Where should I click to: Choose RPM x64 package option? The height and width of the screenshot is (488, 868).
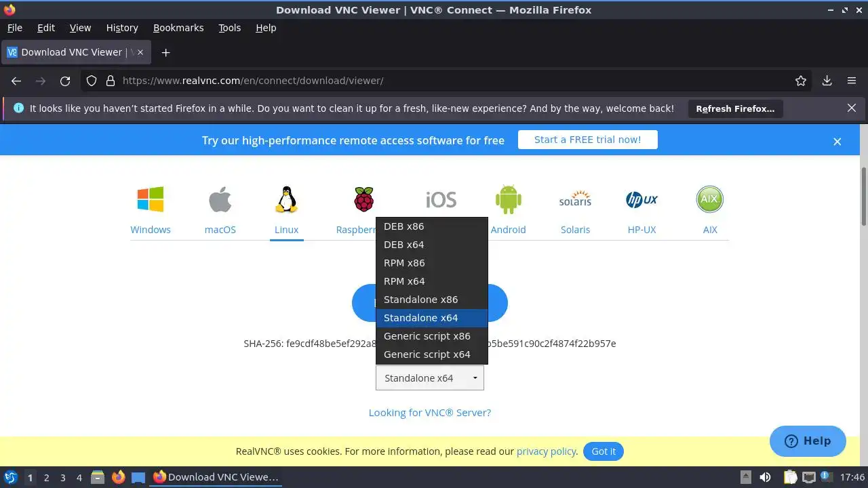pyautogui.click(x=431, y=281)
